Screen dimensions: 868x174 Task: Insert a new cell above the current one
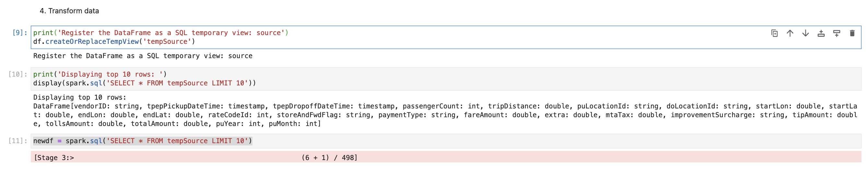821,33
